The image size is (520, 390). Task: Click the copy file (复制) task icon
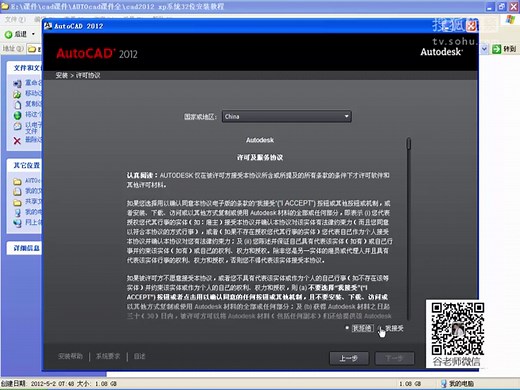click(17, 105)
